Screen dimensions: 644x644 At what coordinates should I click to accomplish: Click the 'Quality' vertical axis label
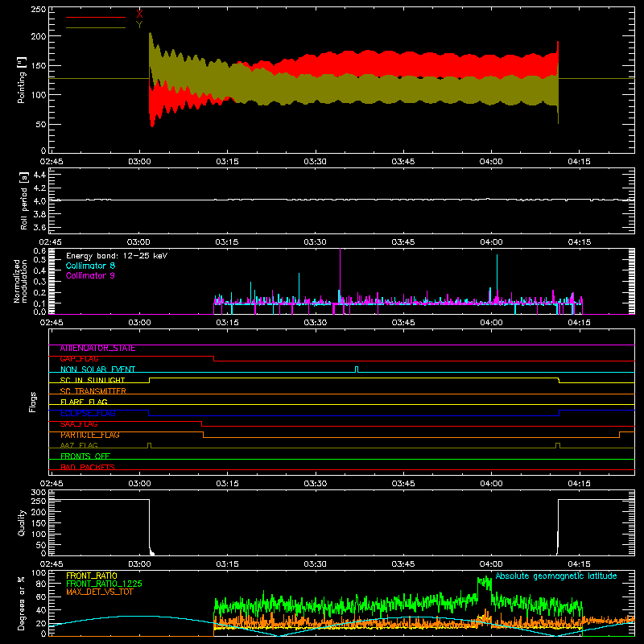pyautogui.click(x=22, y=522)
